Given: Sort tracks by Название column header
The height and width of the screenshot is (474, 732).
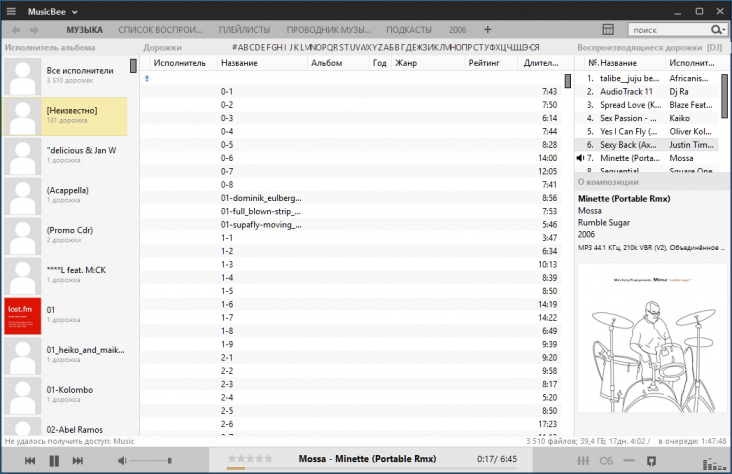Looking at the screenshot, I should pyautogui.click(x=239, y=63).
